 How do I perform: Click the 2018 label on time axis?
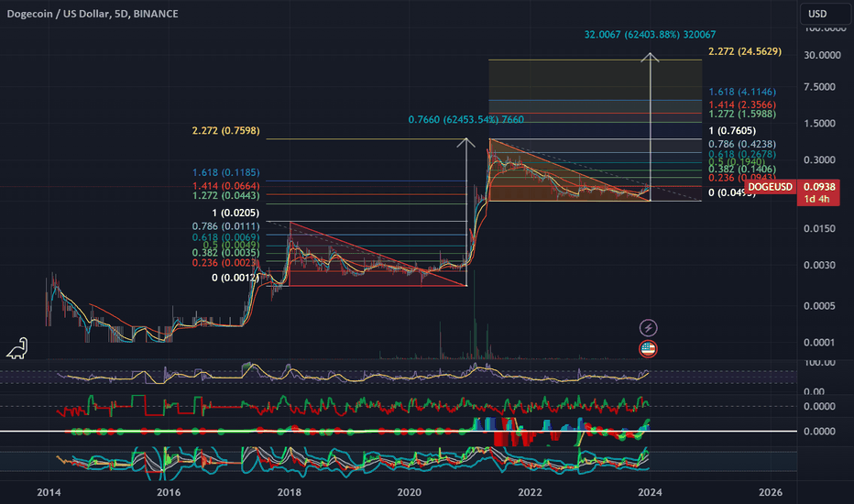[x=290, y=493]
